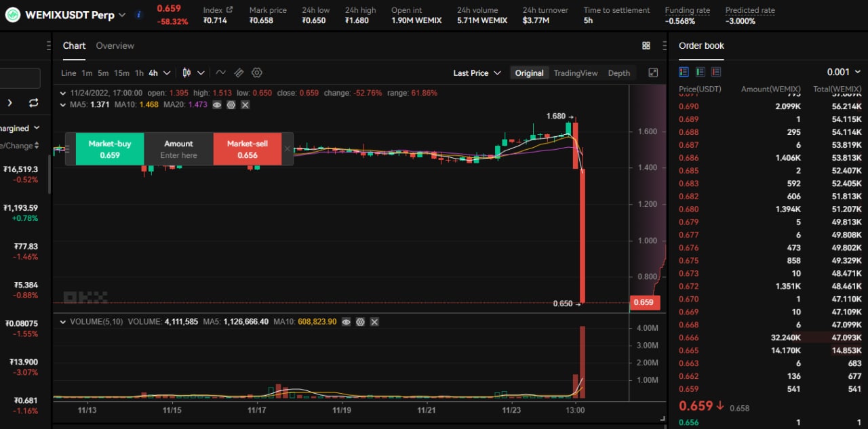This screenshot has width=868, height=429.
Task: Show both bids and asks order book view
Action: (684, 72)
